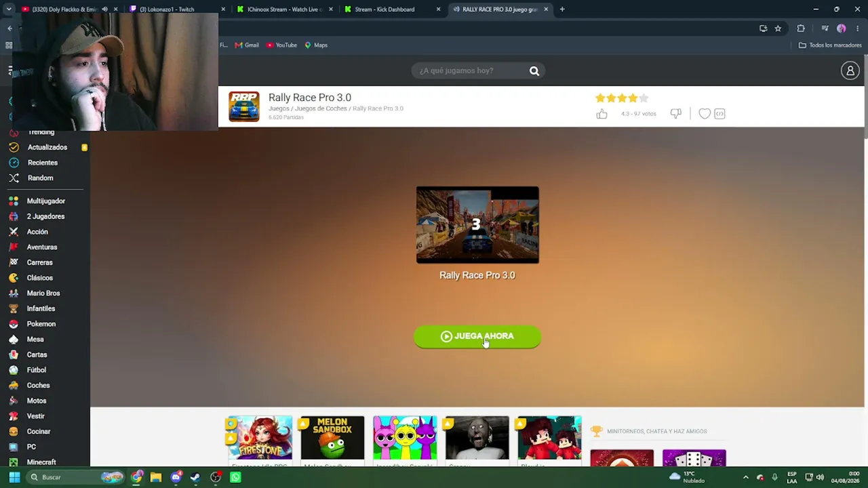Viewport: 868px width, 488px height.
Task: Click the install app icon in address bar
Action: (764, 28)
